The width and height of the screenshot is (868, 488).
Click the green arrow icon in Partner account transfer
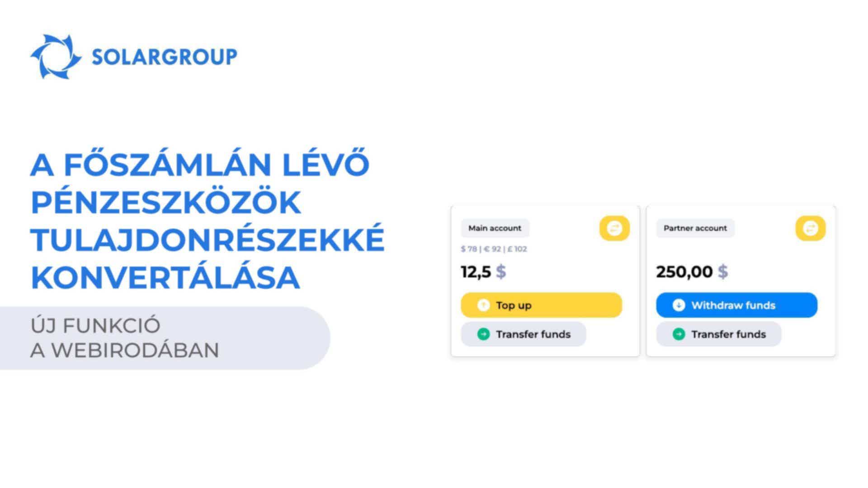(679, 334)
